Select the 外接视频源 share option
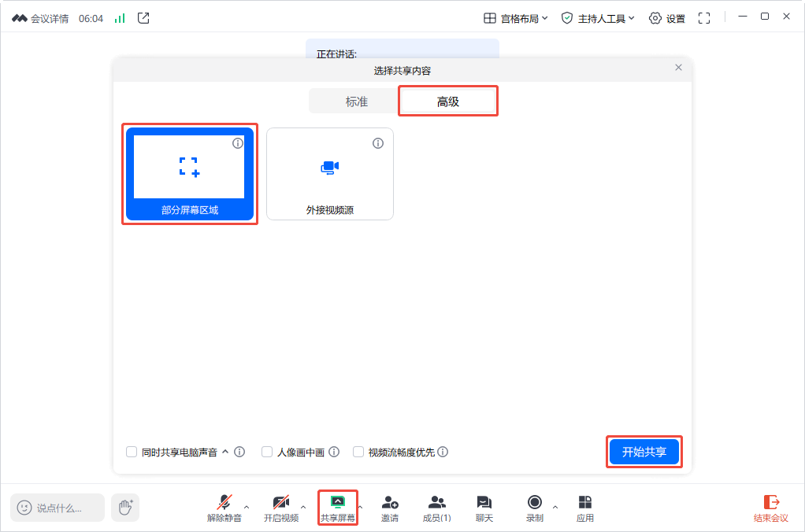Image resolution: width=805 pixels, height=532 pixels. pyautogui.click(x=330, y=174)
